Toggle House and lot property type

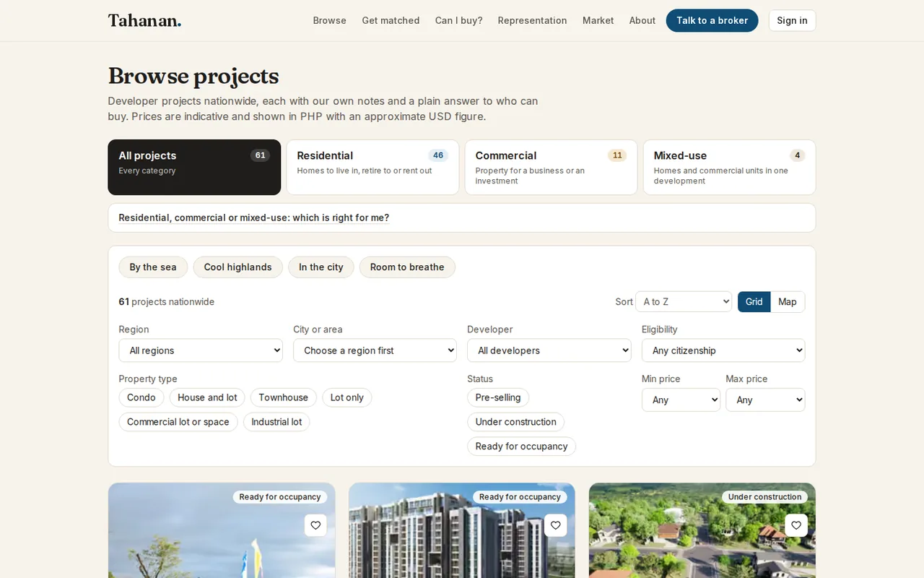pos(207,397)
